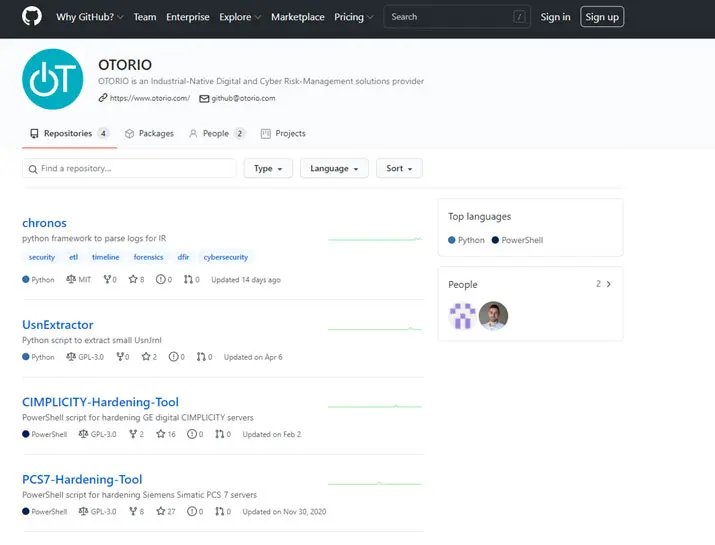Click the fork icon for PCS7-Hardening-Tool
This screenshot has width=715, height=545.
133,511
